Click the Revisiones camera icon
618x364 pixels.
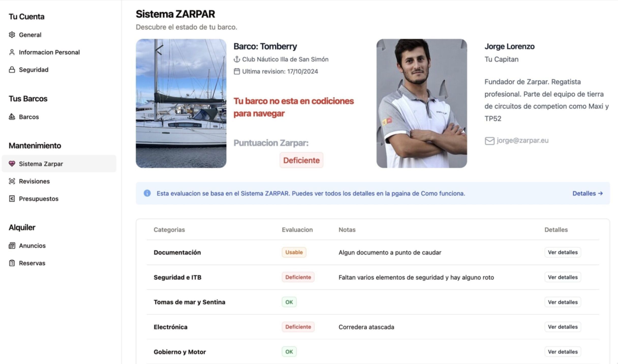[x=12, y=181]
